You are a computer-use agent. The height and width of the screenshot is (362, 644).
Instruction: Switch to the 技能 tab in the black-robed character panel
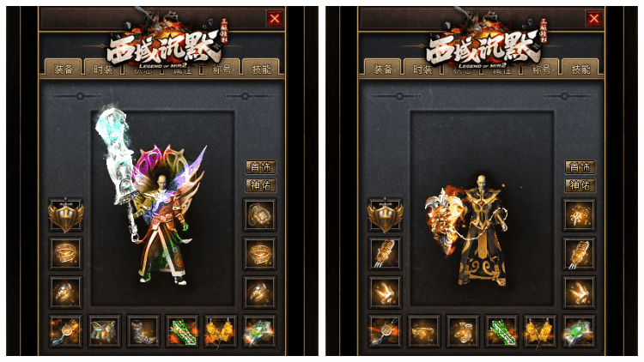(580, 68)
